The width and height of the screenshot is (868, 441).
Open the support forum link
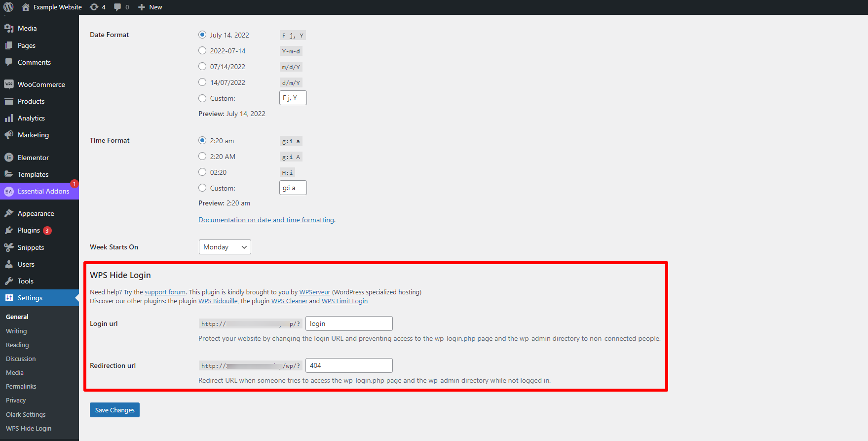(165, 292)
